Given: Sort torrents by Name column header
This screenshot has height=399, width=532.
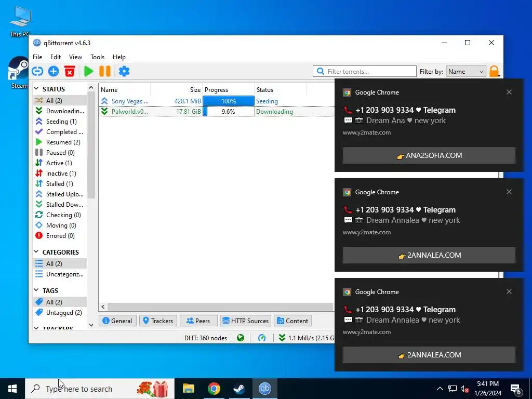Looking at the screenshot, I should [125, 89].
